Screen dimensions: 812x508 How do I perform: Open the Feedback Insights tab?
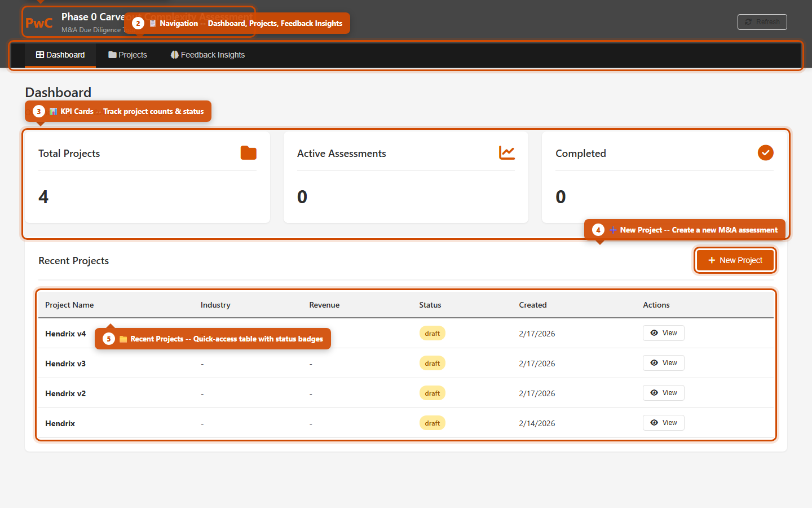(x=208, y=54)
